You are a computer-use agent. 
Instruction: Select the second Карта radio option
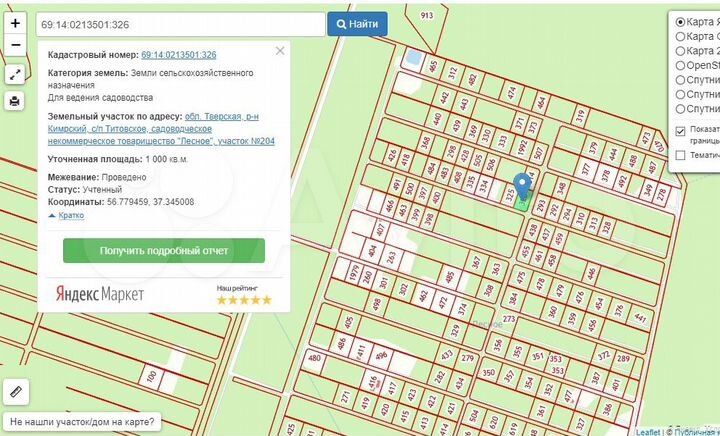tap(681, 36)
